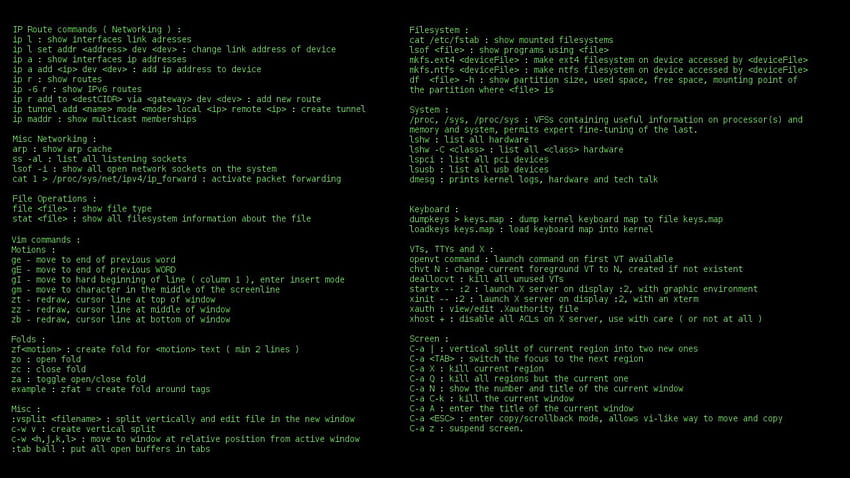Click the 'File Operations :' section heading
The width and height of the screenshot is (850, 478).
point(54,198)
